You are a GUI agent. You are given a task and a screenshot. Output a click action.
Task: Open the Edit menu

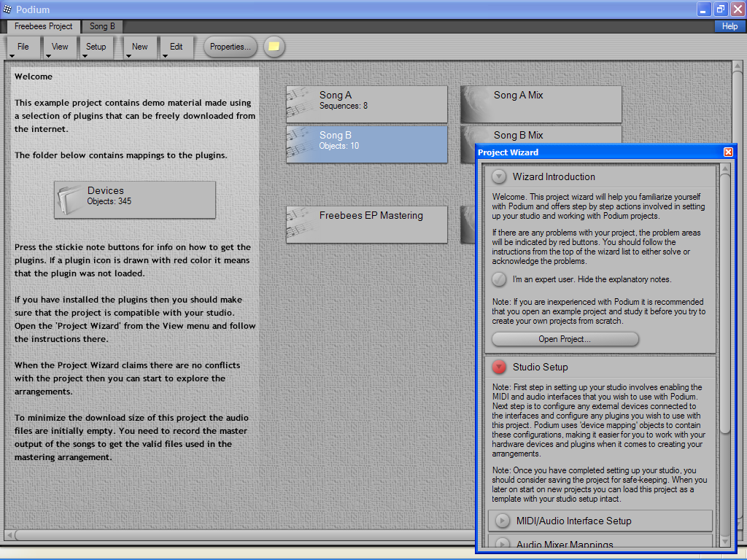point(177,47)
